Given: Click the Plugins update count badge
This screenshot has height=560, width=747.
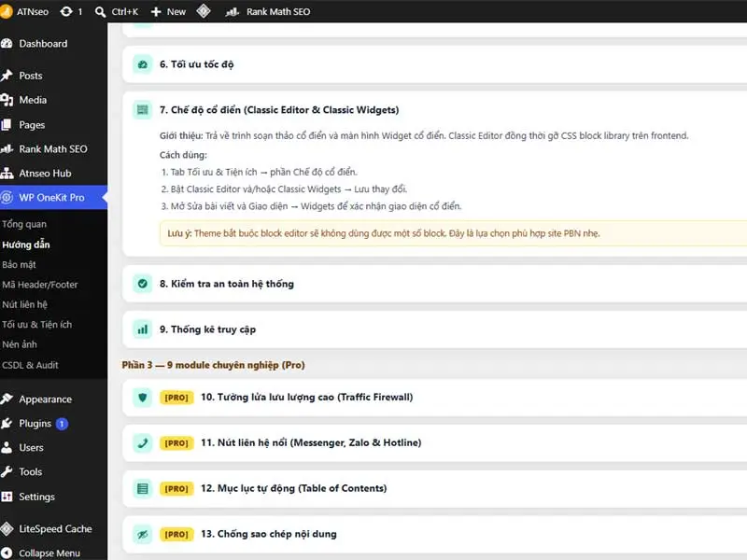Looking at the screenshot, I should [62, 424].
